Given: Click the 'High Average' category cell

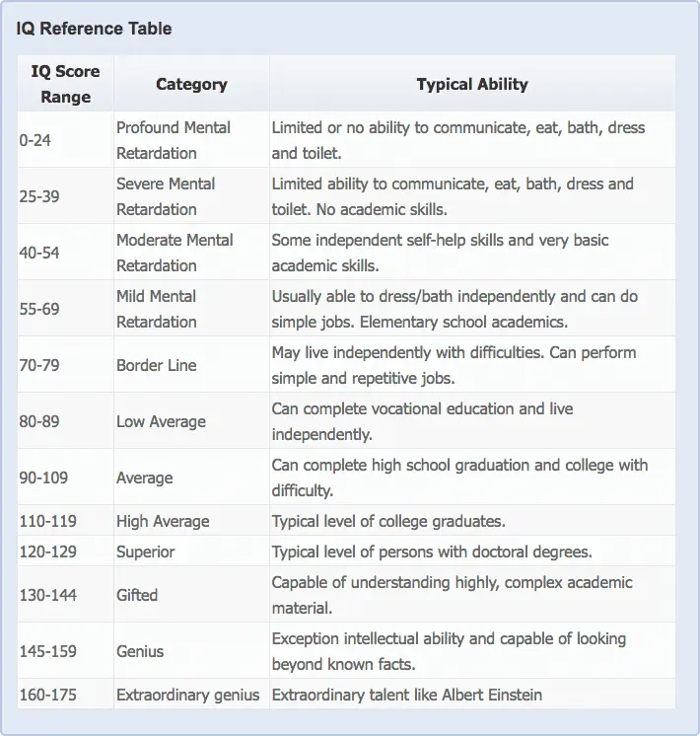Looking at the screenshot, I should [x=163, y=521].
